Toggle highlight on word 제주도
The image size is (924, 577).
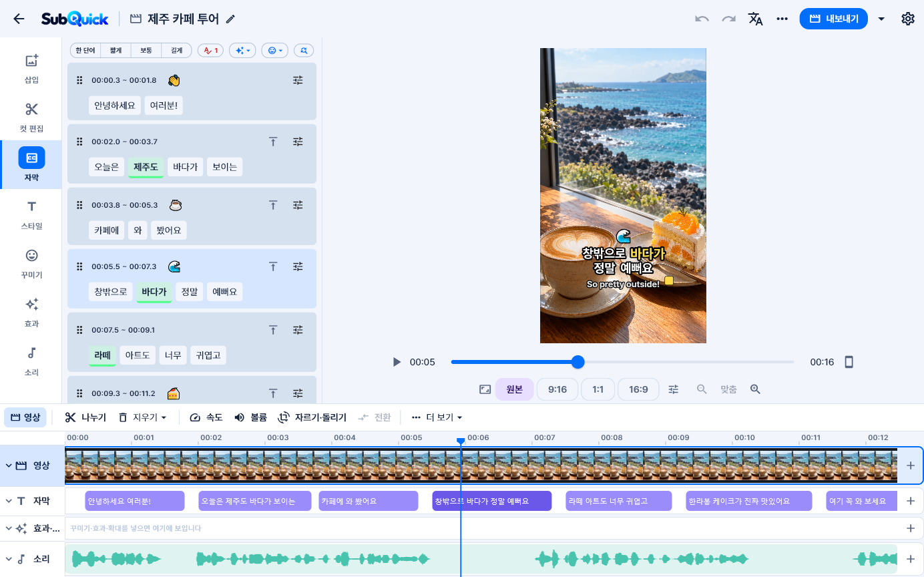click(146, 167)
